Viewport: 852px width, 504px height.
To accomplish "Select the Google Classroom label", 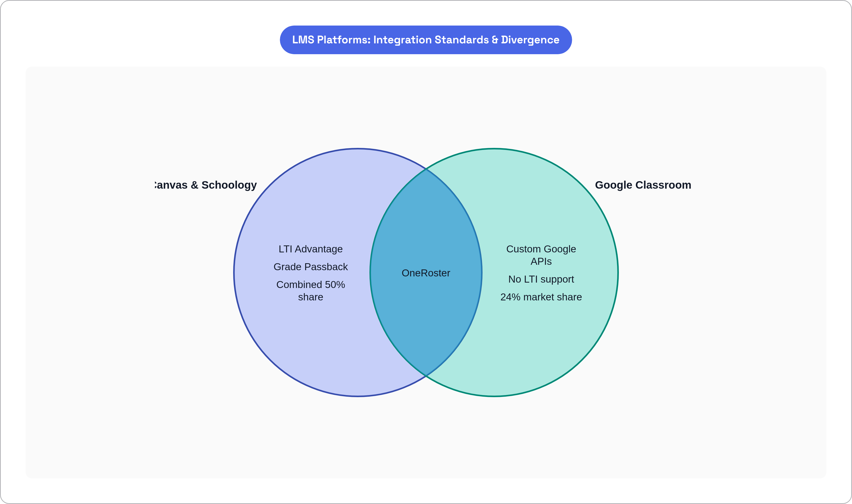I will point(643,185).
